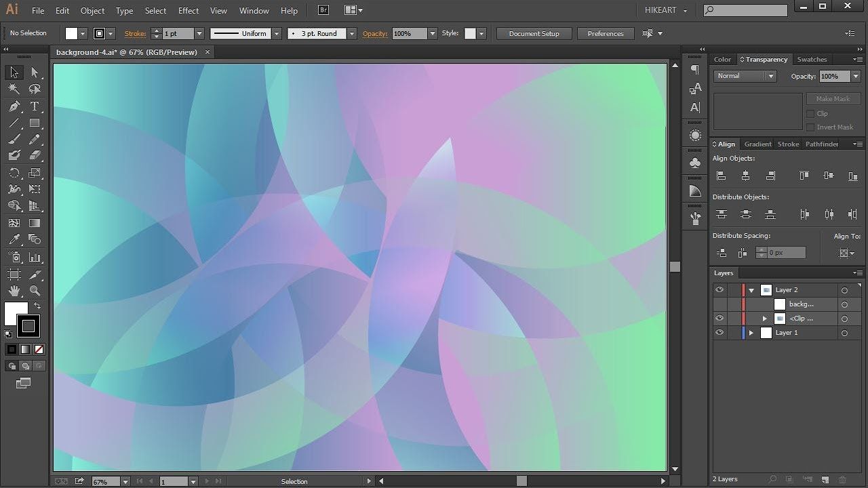Expand Layer 1 disclosure triangle
The width and height of the screenshot is (868, 488).
click(x=751, y=333)
